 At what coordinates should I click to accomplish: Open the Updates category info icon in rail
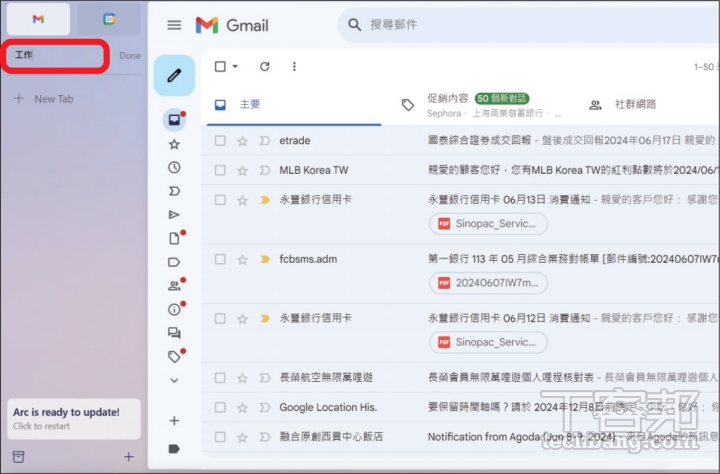tap(174, 309)
